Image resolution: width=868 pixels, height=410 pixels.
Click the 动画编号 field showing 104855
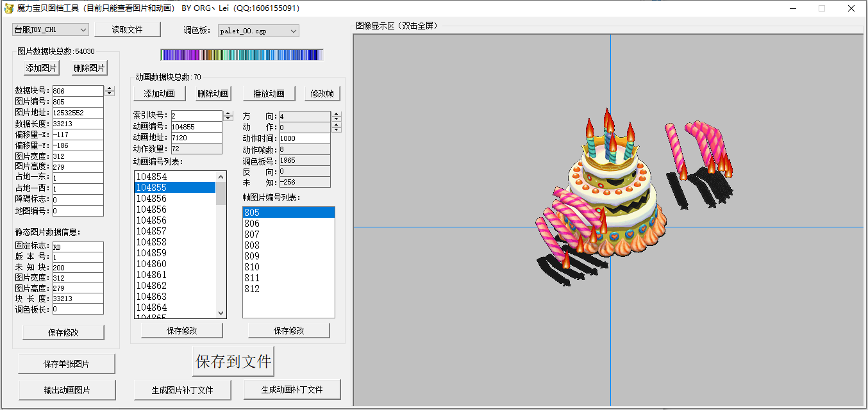point(196,127)
